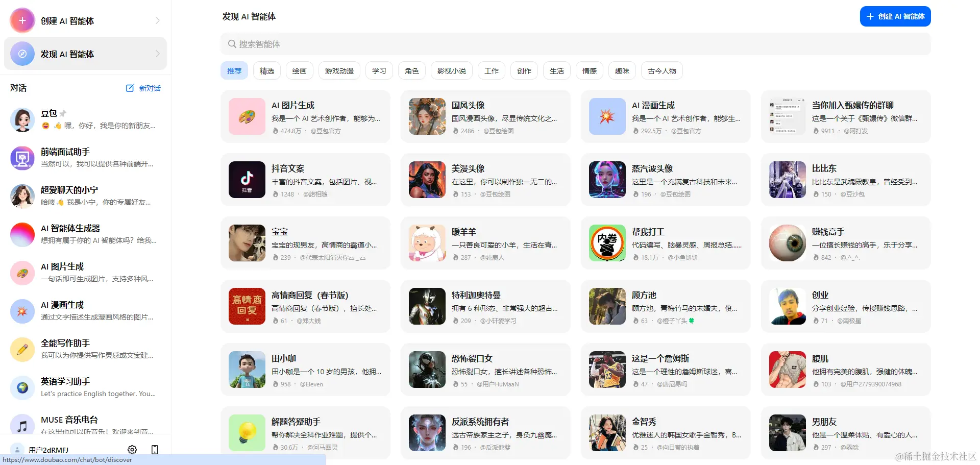Open the 前端面试助手 conversation

(86, 158)
